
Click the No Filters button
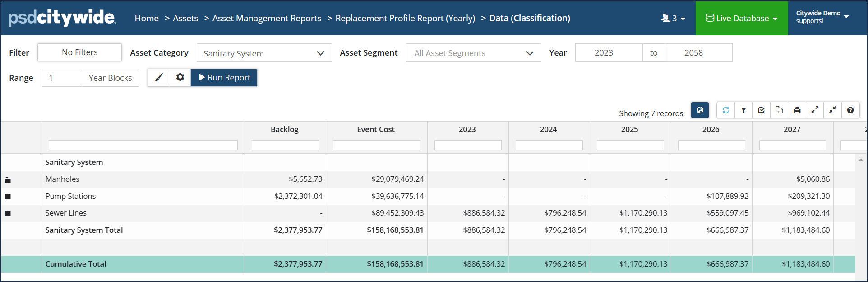(x=79, y=52)
